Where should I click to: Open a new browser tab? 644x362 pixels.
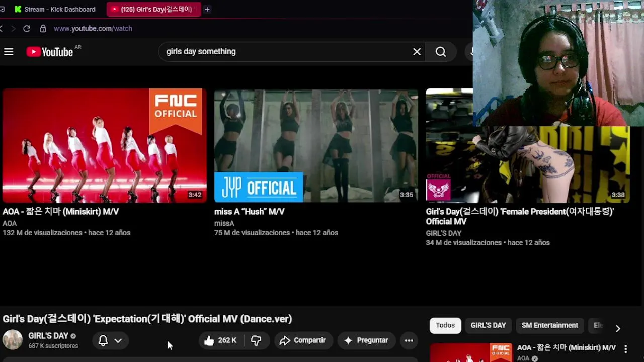click(207, 9)
